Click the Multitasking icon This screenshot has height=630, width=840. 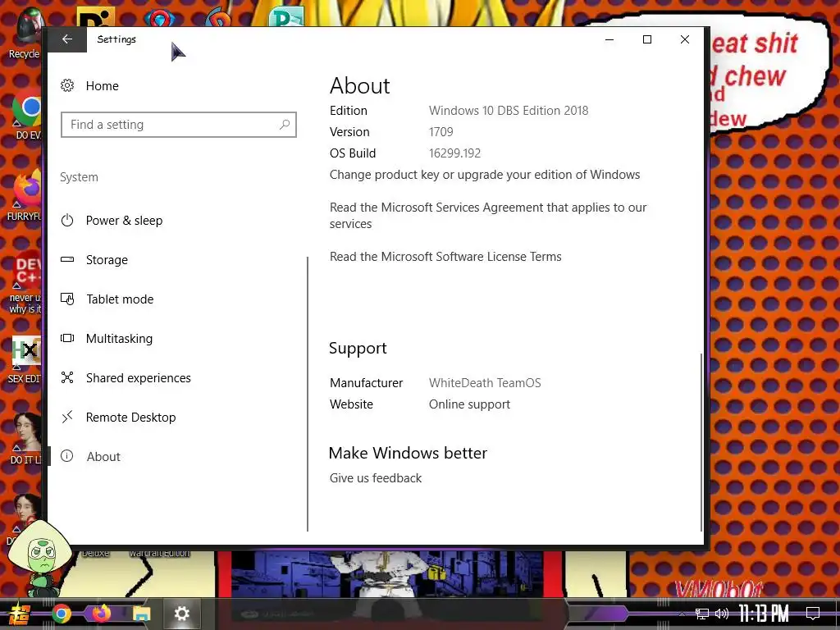point(67,338)
